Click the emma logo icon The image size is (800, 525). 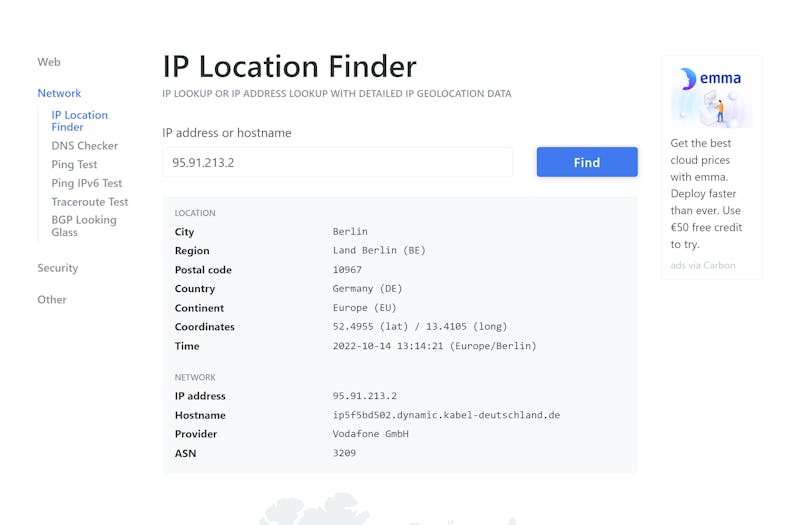tap(688, 79)
